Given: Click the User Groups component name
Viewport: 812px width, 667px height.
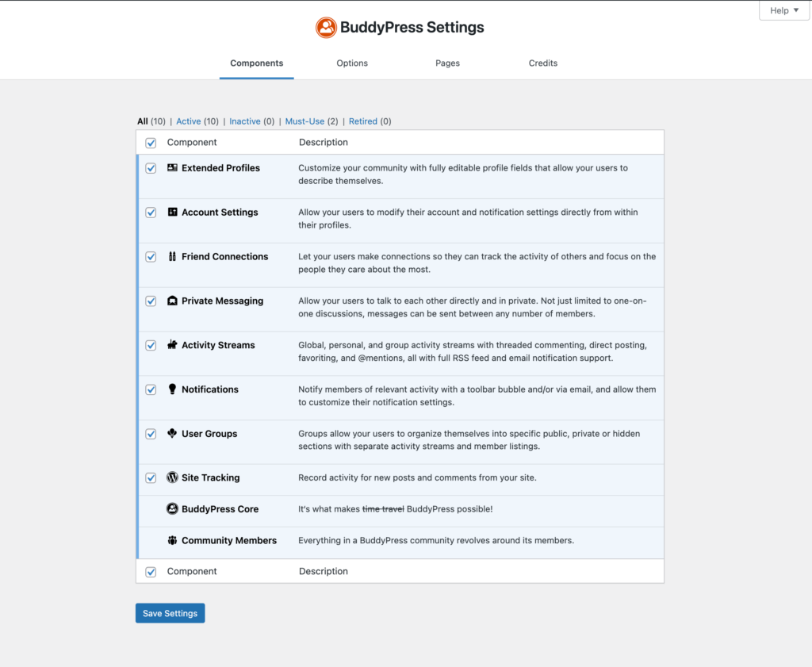Looking at the screenshot, I should click(x=209, y=434).
